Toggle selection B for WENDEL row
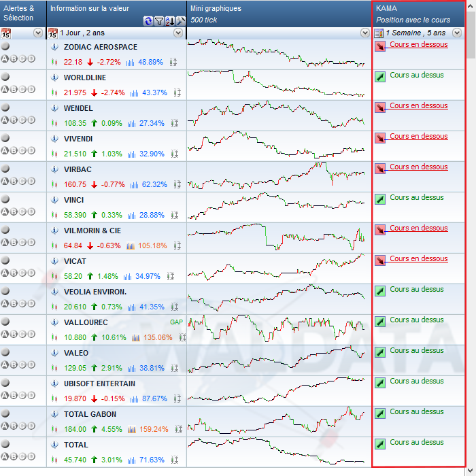Image resolution: width=476 pixels, height=476 pixels. coord(14,120)
